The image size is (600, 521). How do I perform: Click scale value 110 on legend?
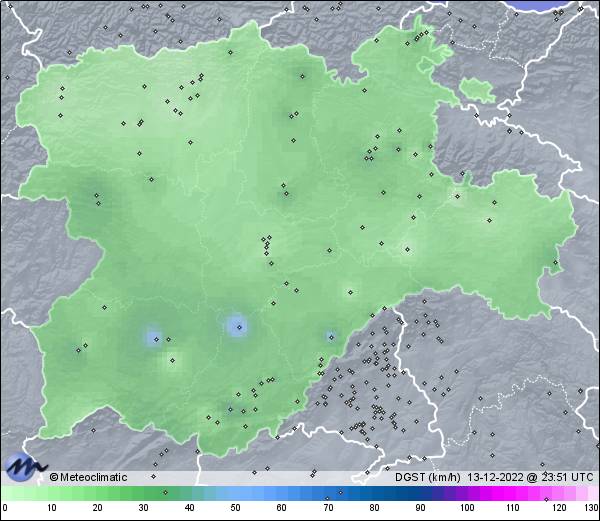(513, 508)
